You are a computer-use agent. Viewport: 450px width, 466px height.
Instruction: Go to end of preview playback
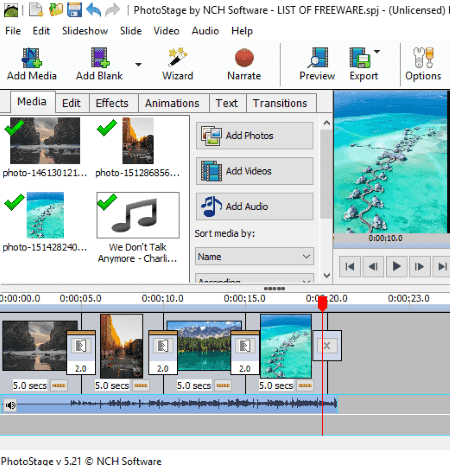pyautogui.click(x=442, y=266)
